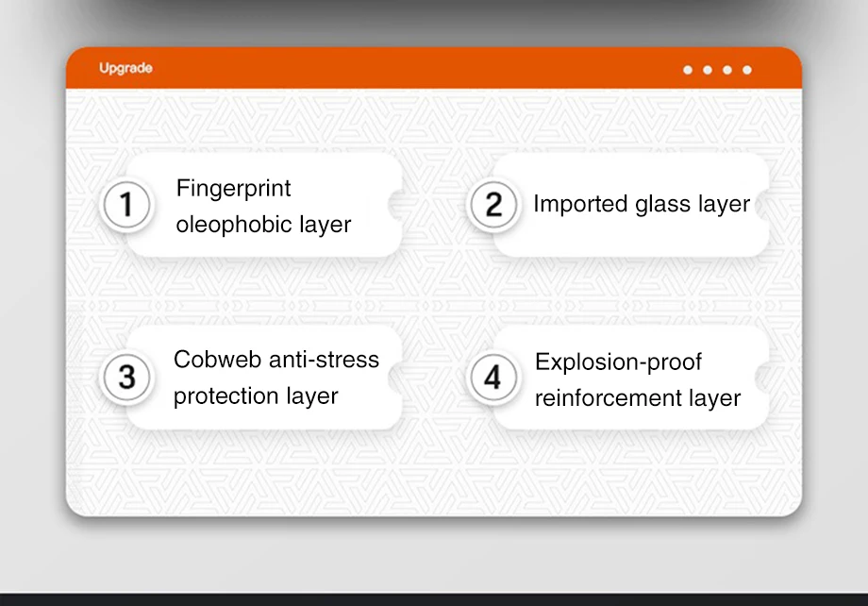Open the Explosion-proof reinforcement layer text
Image resolution: width=868 pixels, height=606 pixels.
[637, 379]
